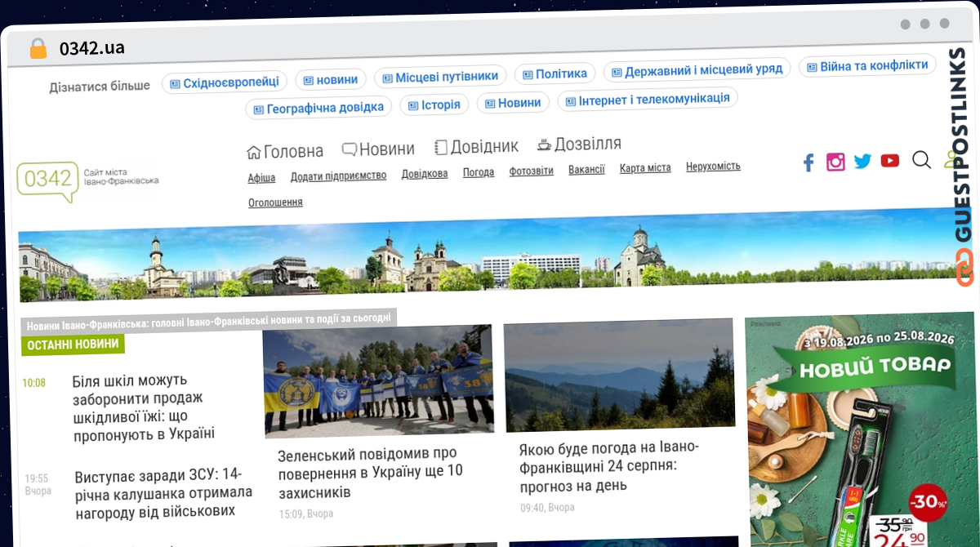Screen dimensions: 980x547
Task: Open the Instagram profile icon
Action: 835,162
